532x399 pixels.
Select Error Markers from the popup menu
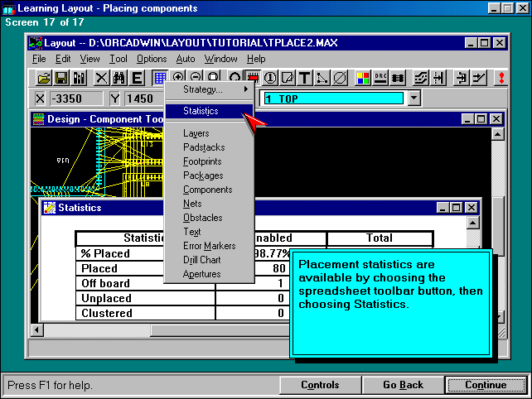point(209,246)
